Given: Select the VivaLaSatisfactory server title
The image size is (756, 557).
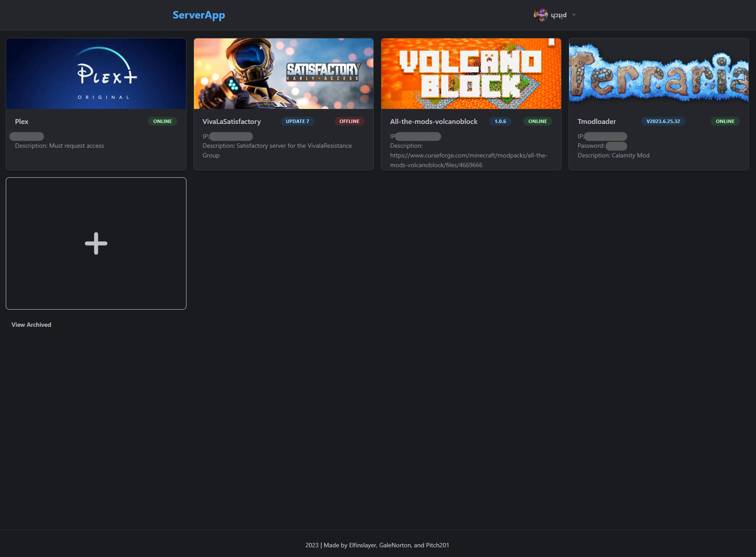Looking at the screenshot, I should 232,121.
